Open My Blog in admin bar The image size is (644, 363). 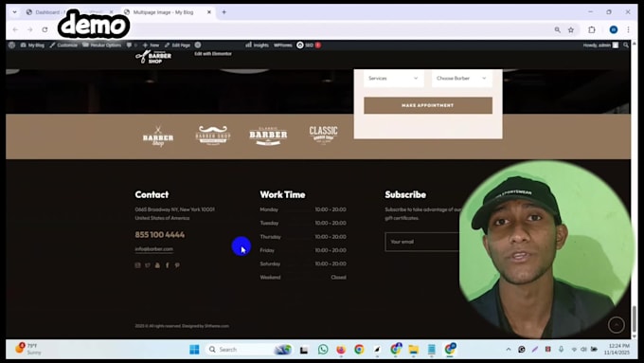pos(32,45)
